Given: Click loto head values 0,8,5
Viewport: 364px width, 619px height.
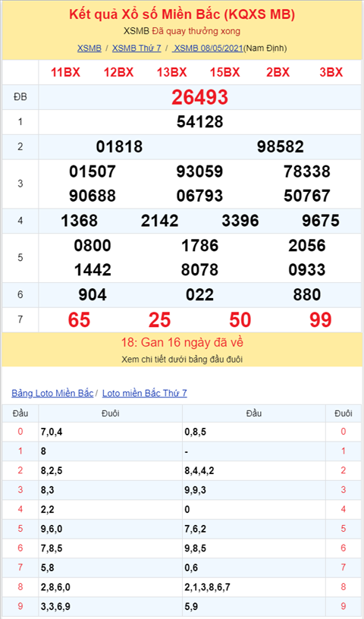Looking at the screenshot, I should tap(196, 432).
